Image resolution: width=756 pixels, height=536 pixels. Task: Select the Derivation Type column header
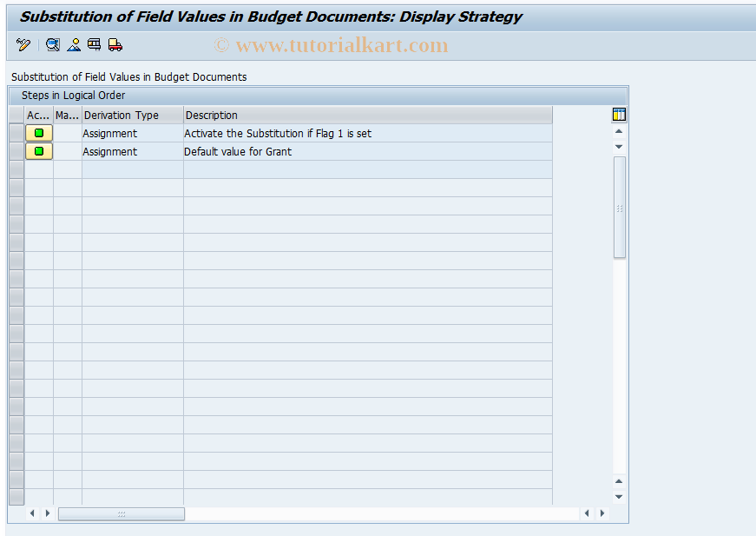(x=130, y=115)
